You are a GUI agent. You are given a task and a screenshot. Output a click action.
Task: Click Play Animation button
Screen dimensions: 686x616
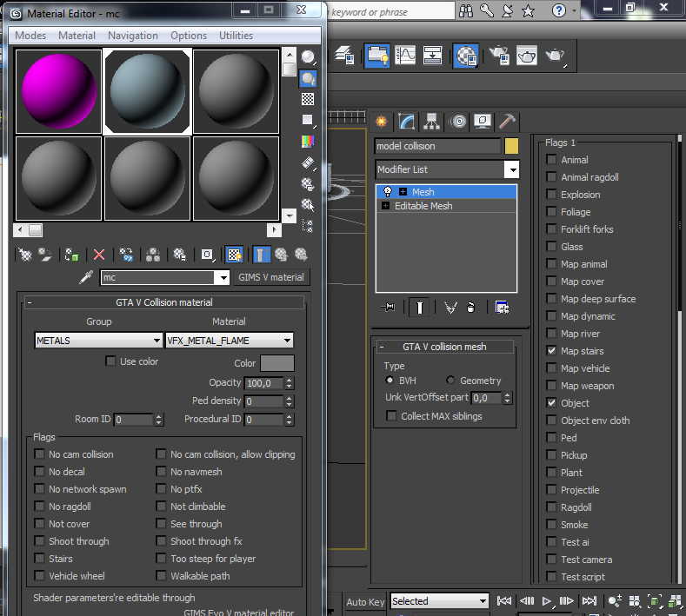tap(546, 601)
